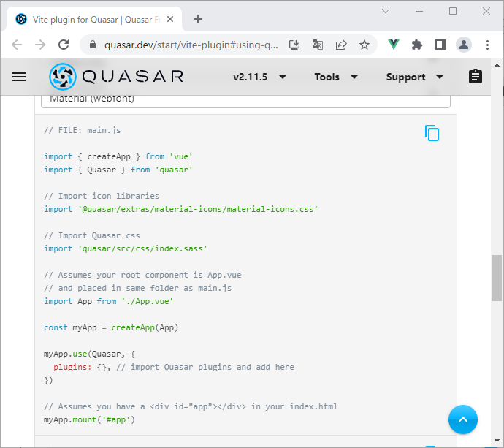Click the material-icons.css import path
The height and width of the screenshot is (448, 504).
(x=198, y=209)
